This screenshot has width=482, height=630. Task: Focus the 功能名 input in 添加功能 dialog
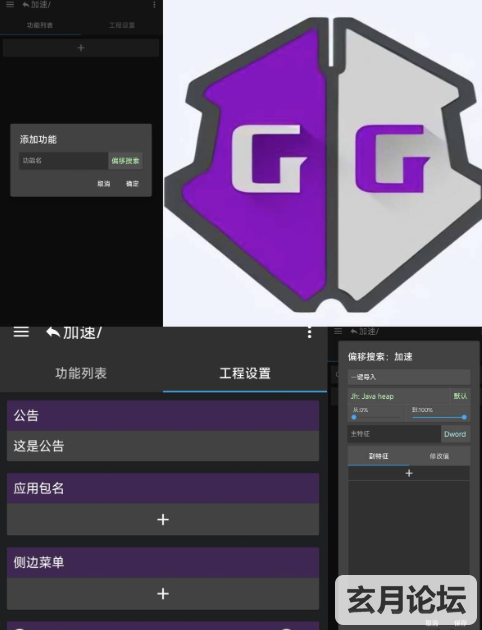[x=63, y=161]
